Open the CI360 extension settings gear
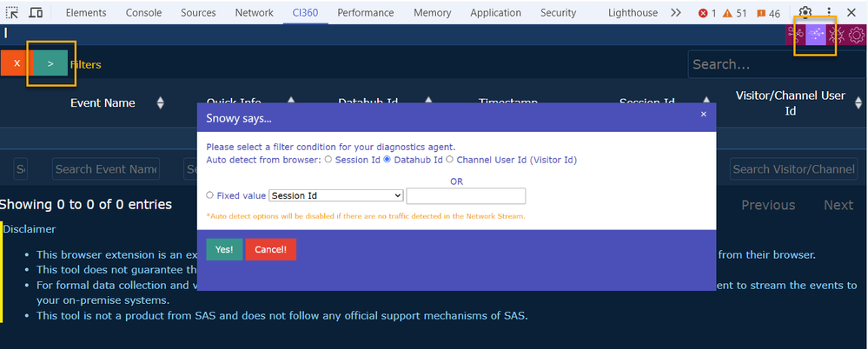Image resolution: width=868 pixels, height=349 pixels. coord(857,35)
